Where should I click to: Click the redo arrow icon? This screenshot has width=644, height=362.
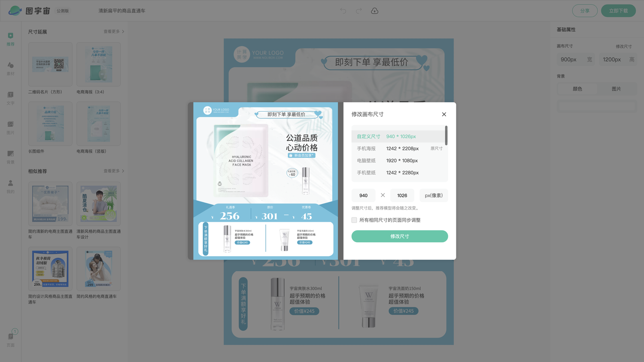point(358,11)
